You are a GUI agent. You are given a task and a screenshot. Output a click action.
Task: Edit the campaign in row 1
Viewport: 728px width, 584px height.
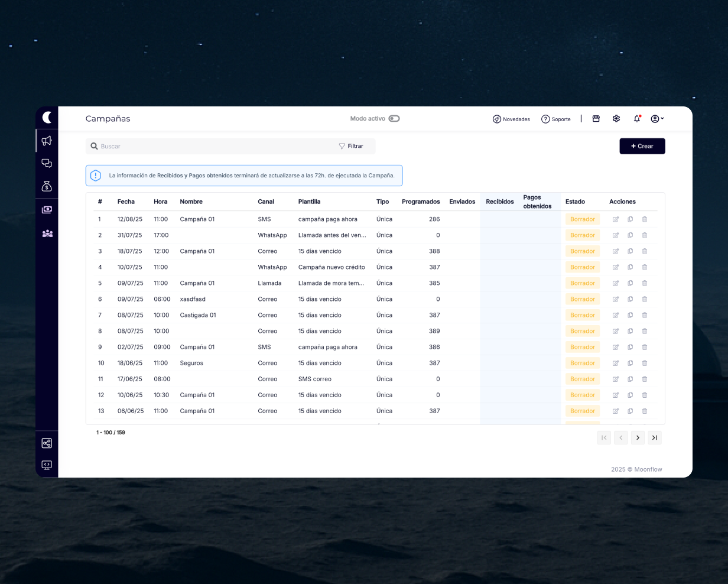click(x=616, y=219)
